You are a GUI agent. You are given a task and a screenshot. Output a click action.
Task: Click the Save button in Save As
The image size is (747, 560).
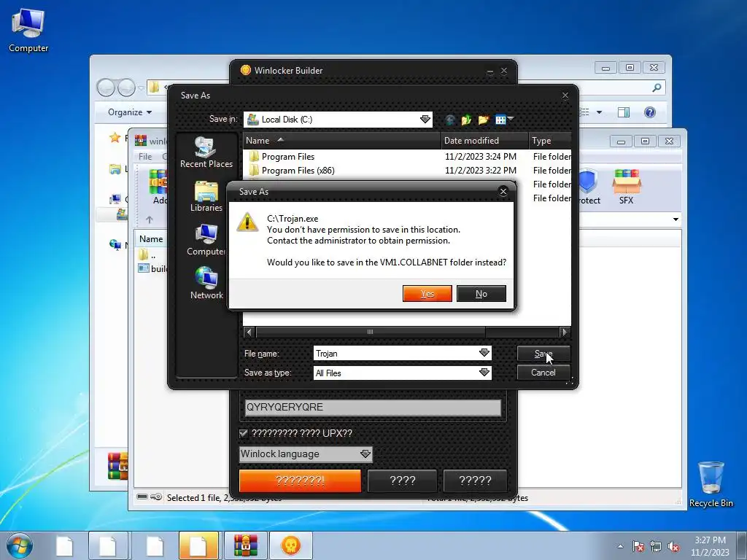click(x=543, y=354)
